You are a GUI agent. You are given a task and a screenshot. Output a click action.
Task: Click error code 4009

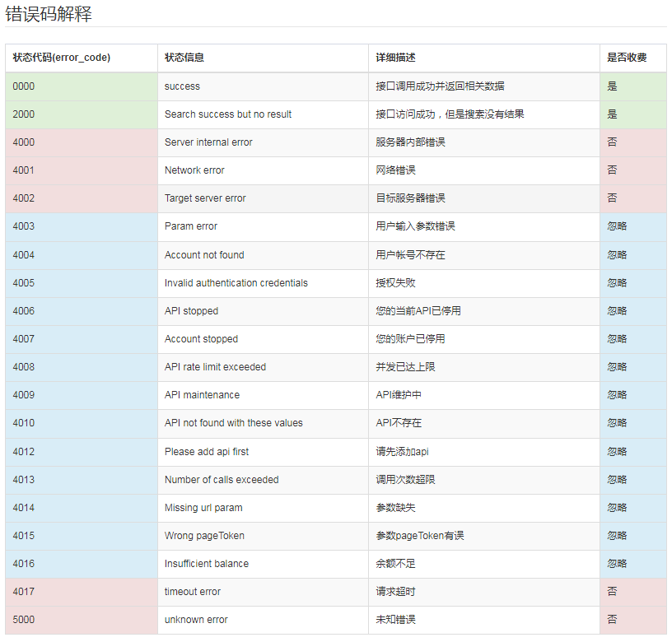point(24,395)
